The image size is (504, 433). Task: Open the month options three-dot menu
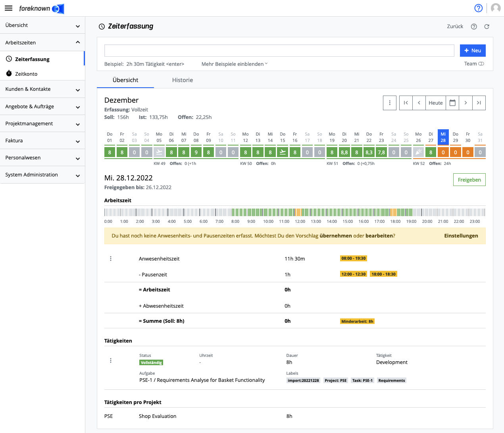coord(390,103)
